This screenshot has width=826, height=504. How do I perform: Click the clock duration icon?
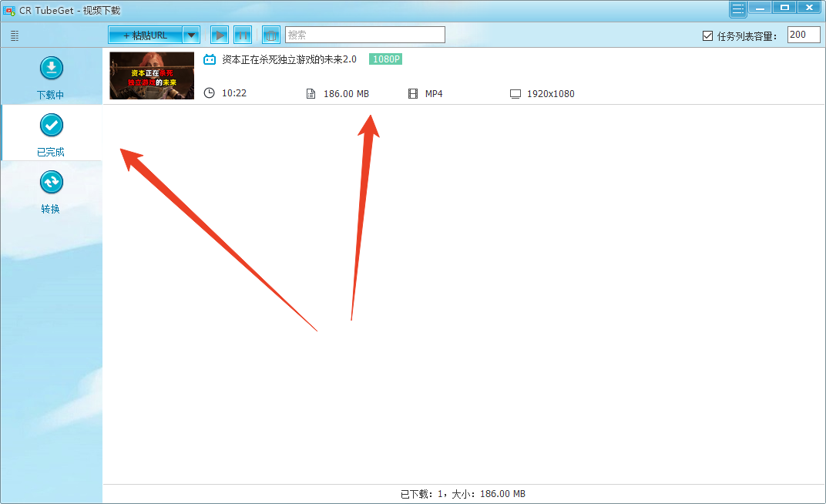(x=209, y=93)
